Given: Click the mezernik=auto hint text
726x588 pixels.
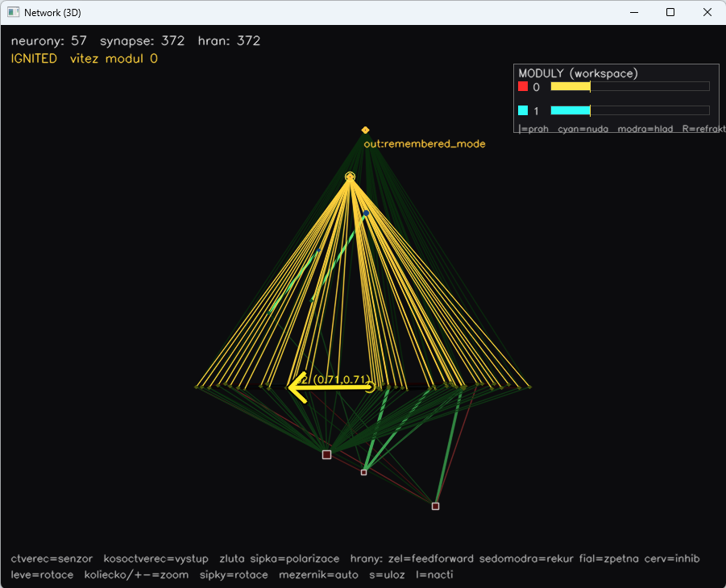Looking at the screenshot, I should coord(318,575).
